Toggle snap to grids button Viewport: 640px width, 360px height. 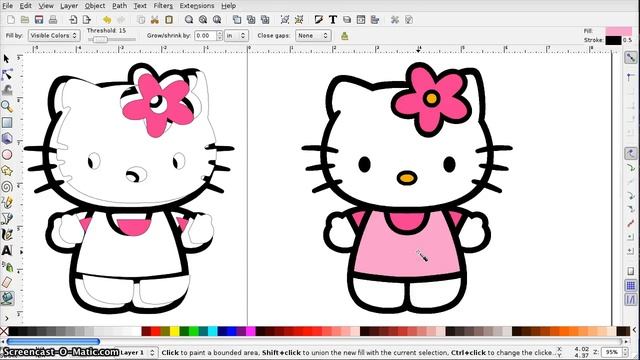click(x=631, y=285)
